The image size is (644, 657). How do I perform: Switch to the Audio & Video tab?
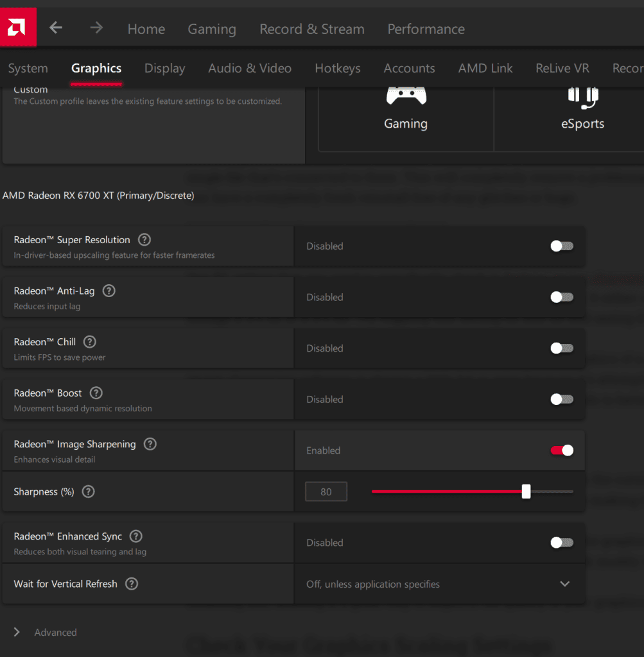click(x=250, y=68)
